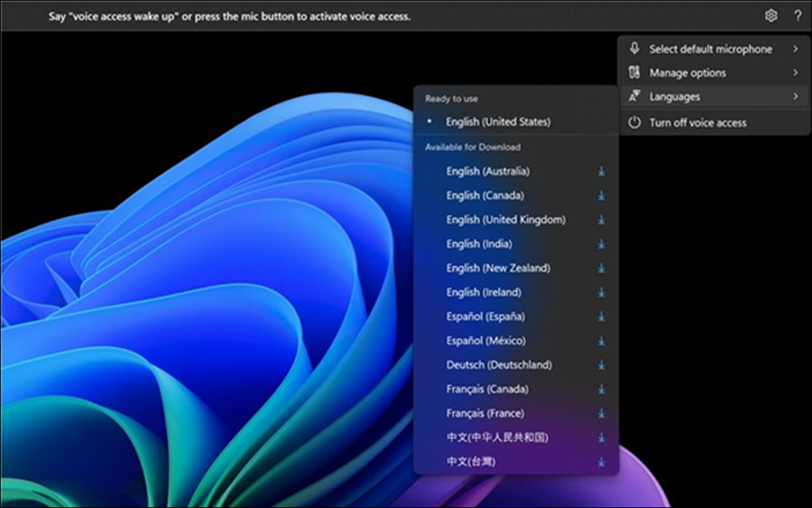Viewport: 812px width, 508px height.
Task: Expand the Select default microphone submenu
Action: pos(795,49)
